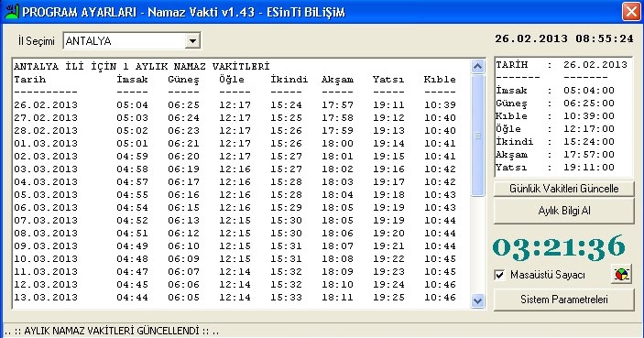
Task: Click the İkindi column header
Action: [x=289, y=80]
